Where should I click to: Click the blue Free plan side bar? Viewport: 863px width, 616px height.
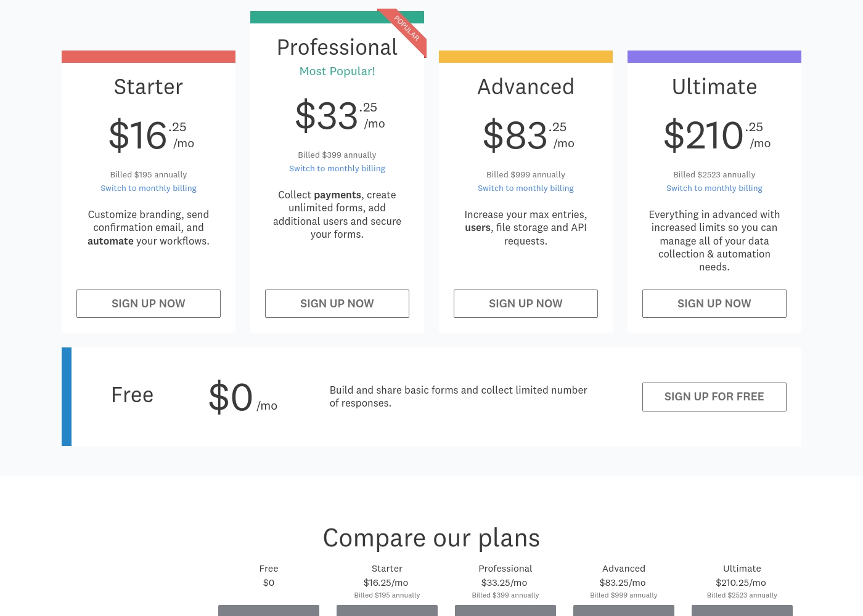point(67,397)
